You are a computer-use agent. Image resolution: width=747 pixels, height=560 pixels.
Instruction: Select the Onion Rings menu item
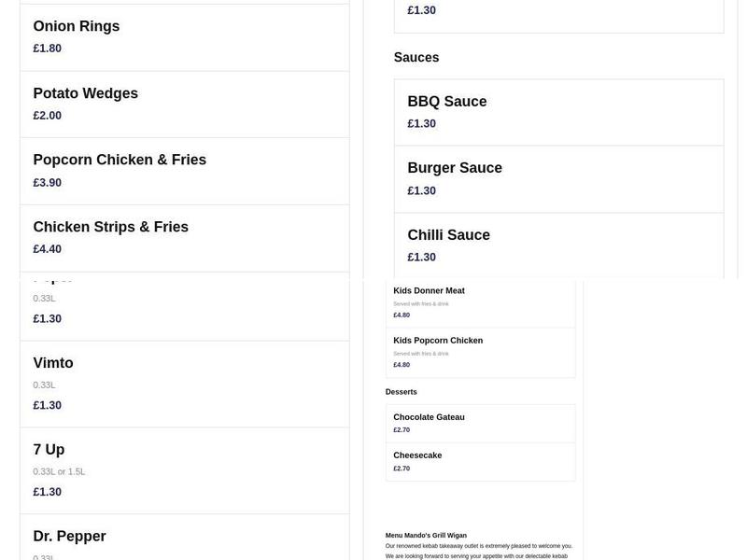point(184,35)
